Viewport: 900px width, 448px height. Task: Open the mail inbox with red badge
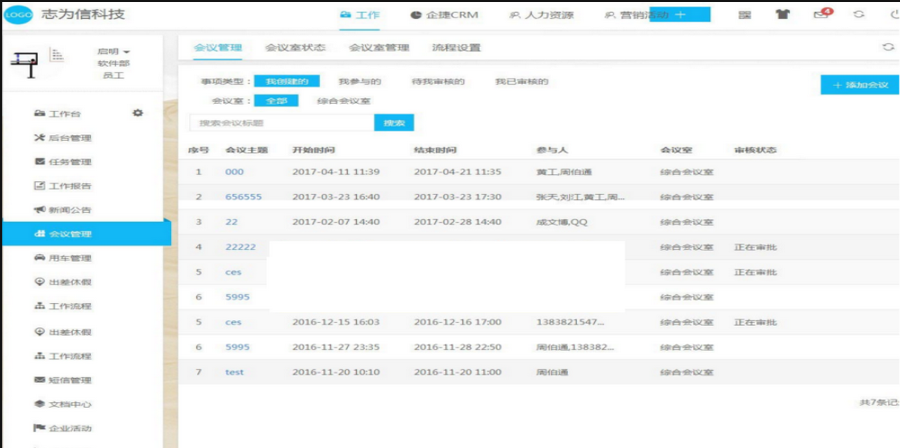(x=822, y=15)
